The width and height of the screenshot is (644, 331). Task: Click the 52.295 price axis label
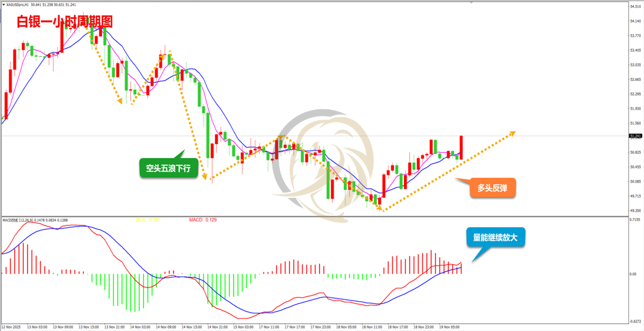[635, 94]
